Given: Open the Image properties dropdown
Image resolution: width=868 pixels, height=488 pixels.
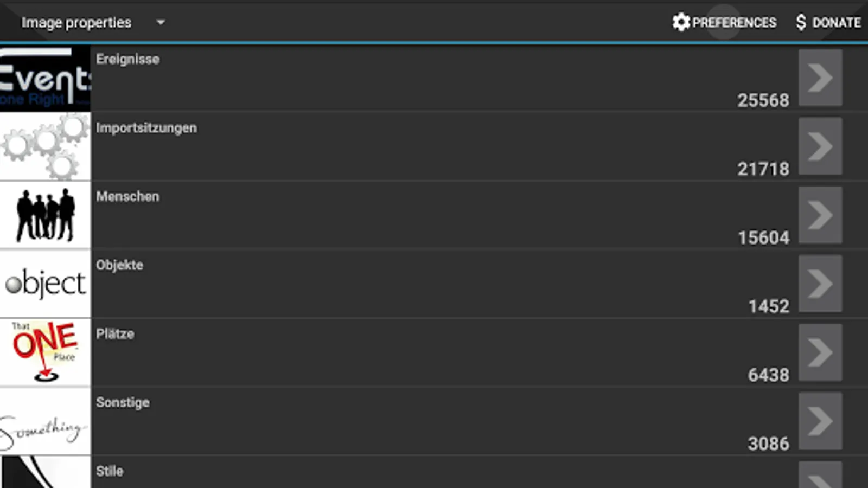Looking at the screenshot, I should (161, 23).
